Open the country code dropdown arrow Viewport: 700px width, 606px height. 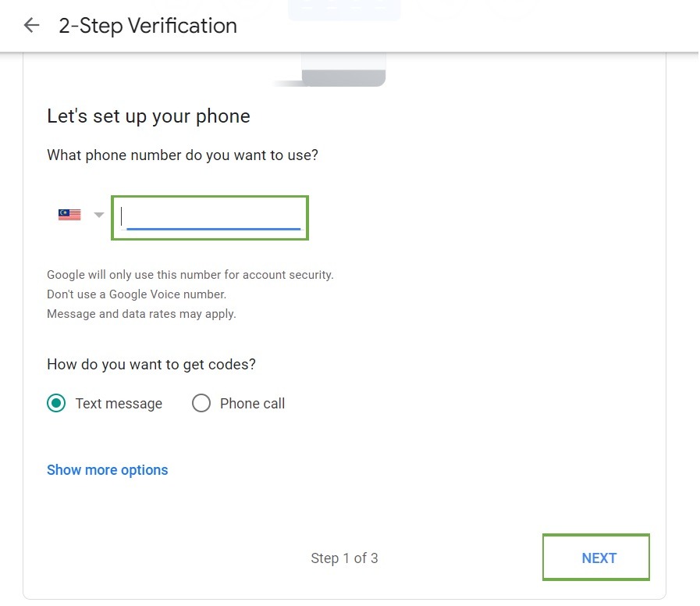(98, 215)
